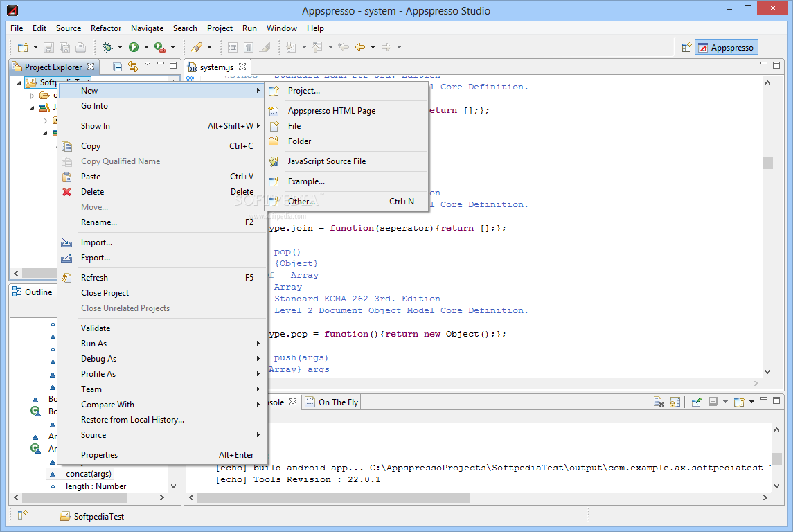This screenshot has height=532, width=793.
Task: Choose Properties from context menu
Action: coord(162,455)
